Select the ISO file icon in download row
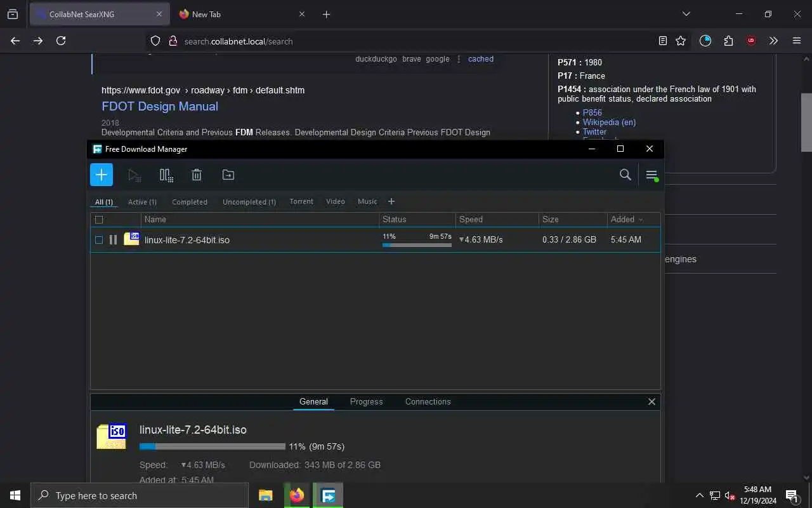 coord(131,239)
